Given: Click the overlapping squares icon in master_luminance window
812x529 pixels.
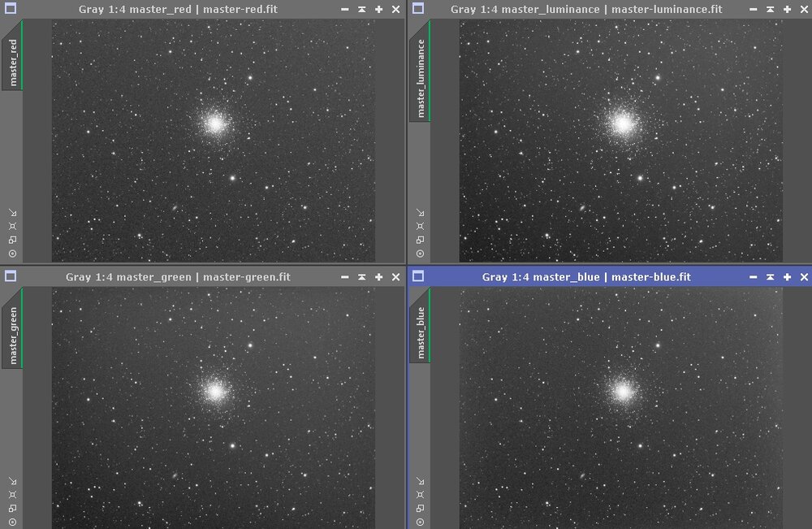Looking at the screenshot, I should click(x=420, y=240).
